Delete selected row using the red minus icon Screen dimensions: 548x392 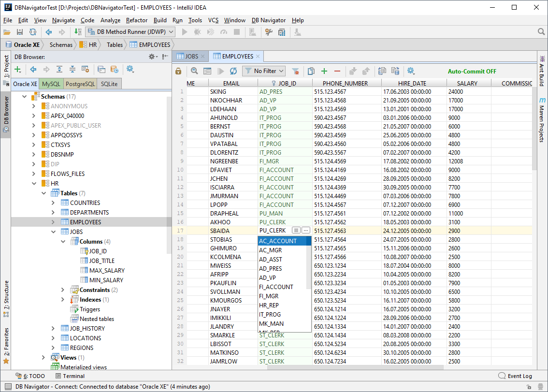point(336,71)
